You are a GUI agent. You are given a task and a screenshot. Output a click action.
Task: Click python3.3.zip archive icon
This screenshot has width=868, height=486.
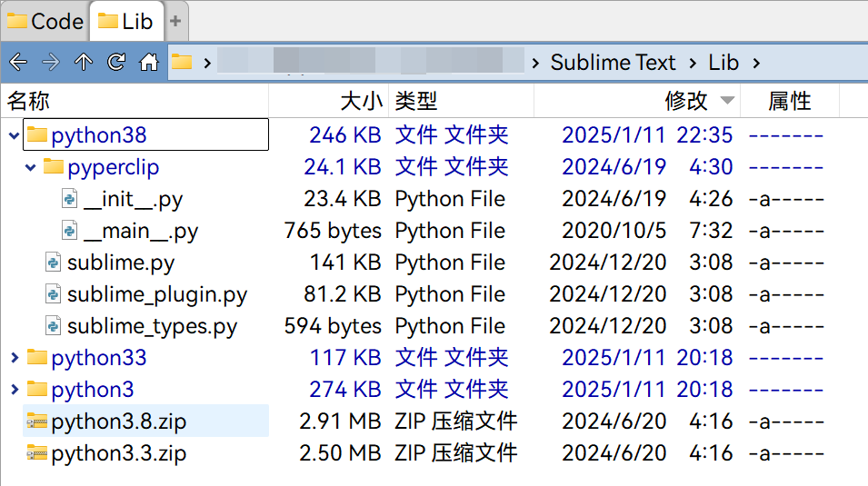37,452
